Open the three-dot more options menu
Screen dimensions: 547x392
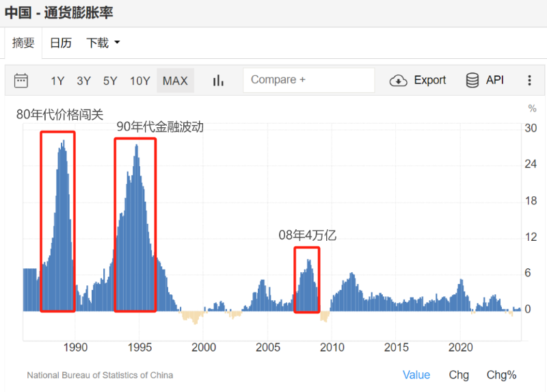point(529,80)
